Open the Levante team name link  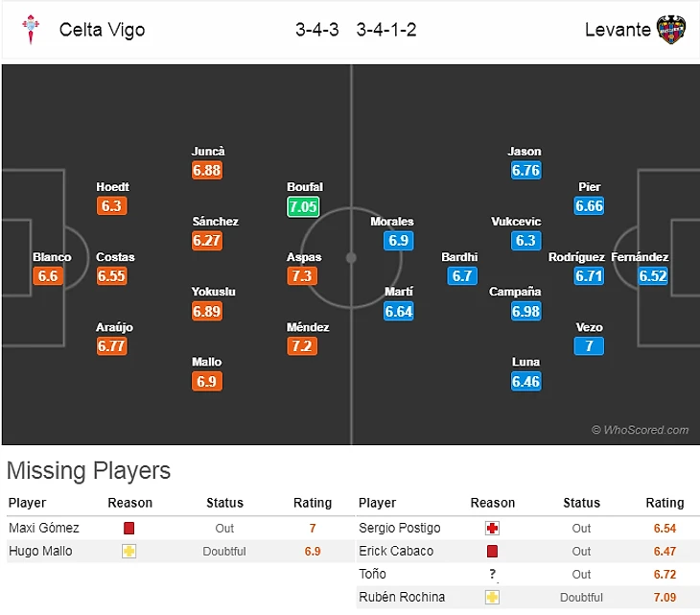click(x=618, y=30)
